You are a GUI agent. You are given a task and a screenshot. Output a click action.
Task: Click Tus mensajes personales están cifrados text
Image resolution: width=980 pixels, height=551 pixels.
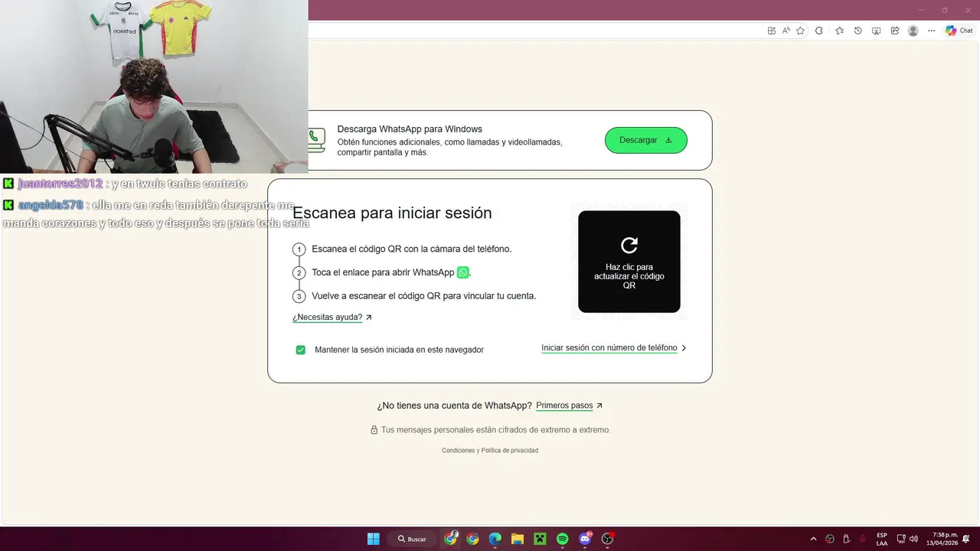click(496, 430)
